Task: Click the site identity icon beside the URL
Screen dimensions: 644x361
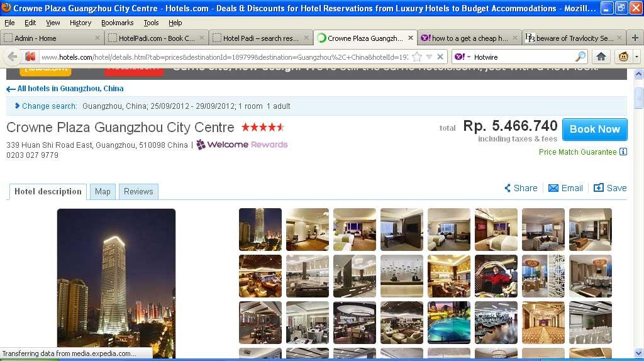Action: point(30,57)
